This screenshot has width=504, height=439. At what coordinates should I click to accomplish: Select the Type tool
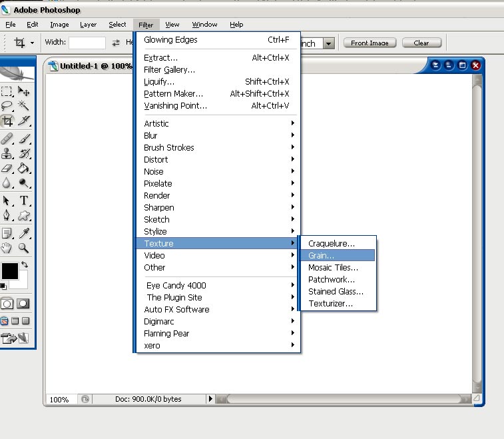coord(24,201)
